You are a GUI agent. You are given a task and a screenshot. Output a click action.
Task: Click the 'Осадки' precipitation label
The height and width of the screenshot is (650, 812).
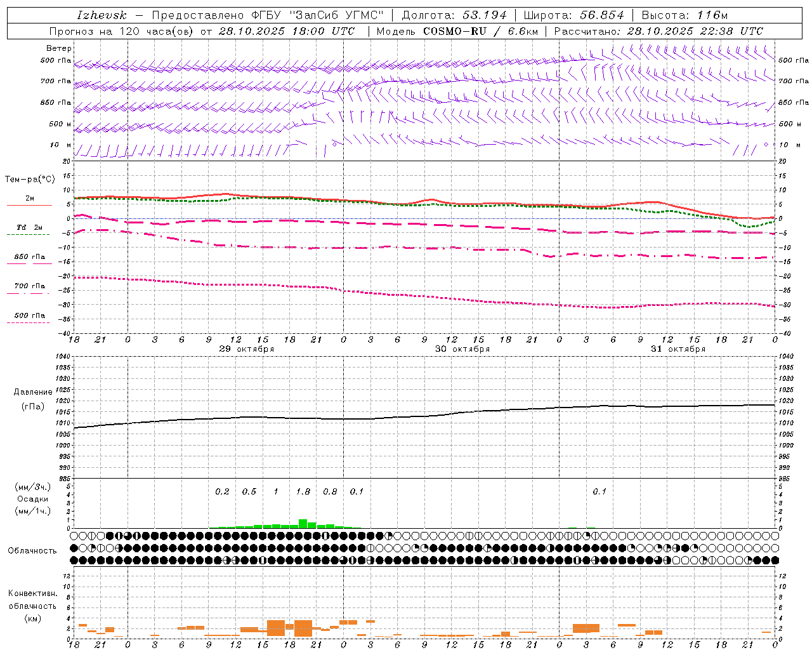(33, 499)
